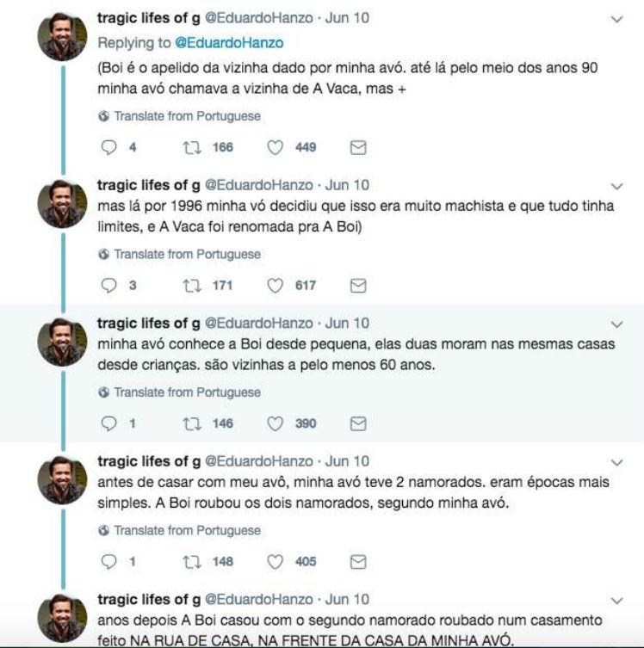The width and height of the screenshot is (644, 648).
Task: Open the @EduardoHanzo link after Replying to
Action: coord(229,42)
